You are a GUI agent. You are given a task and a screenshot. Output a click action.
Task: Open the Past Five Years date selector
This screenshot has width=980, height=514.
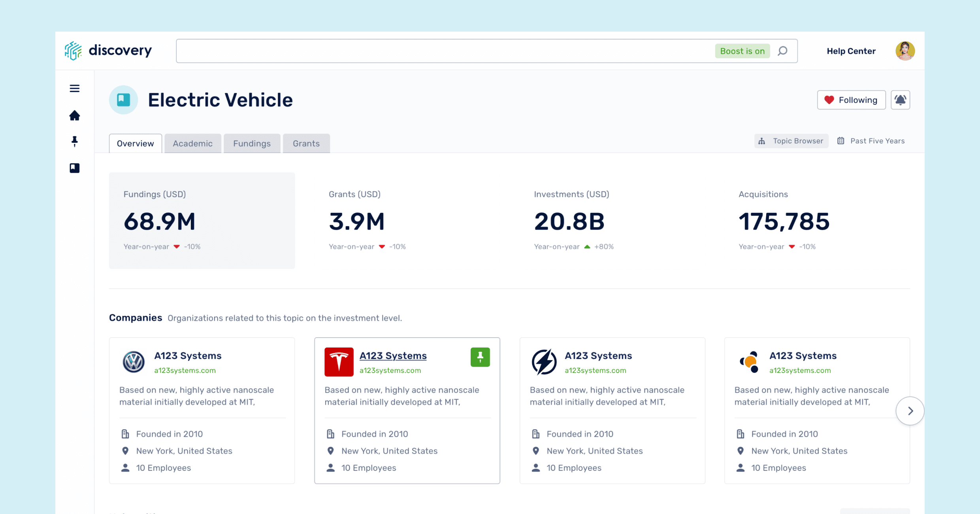click(871, 141)
